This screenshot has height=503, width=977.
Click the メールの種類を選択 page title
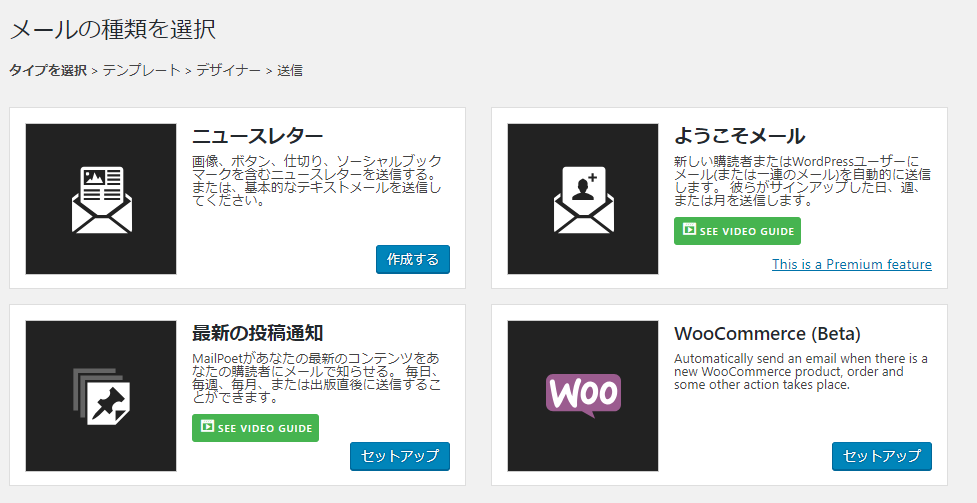click(112, 29)
